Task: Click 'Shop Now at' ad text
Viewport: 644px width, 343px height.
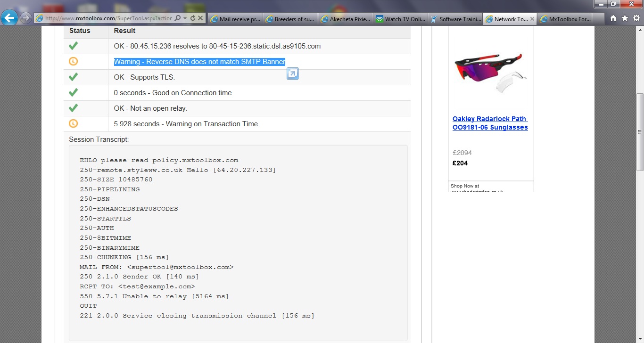Action: point(465,186)
